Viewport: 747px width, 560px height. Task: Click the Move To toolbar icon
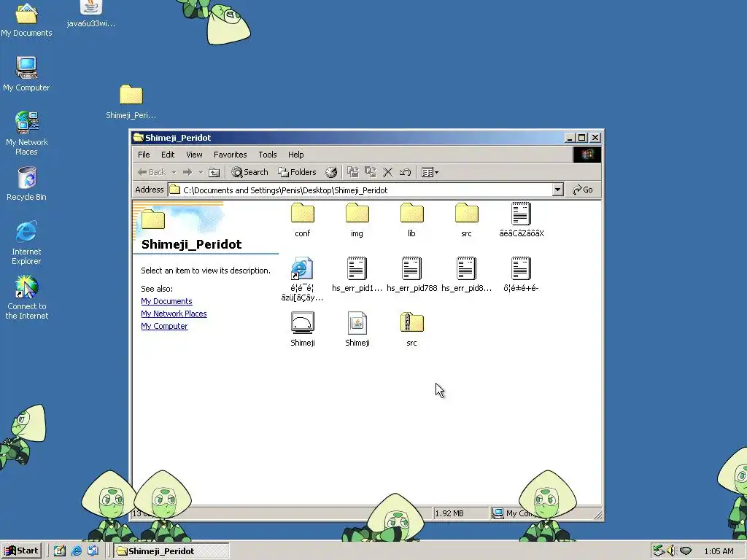[353, 172]
